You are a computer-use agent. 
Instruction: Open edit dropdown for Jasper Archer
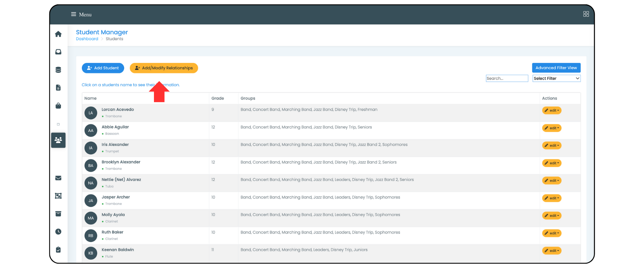click(x=552, y=198)
